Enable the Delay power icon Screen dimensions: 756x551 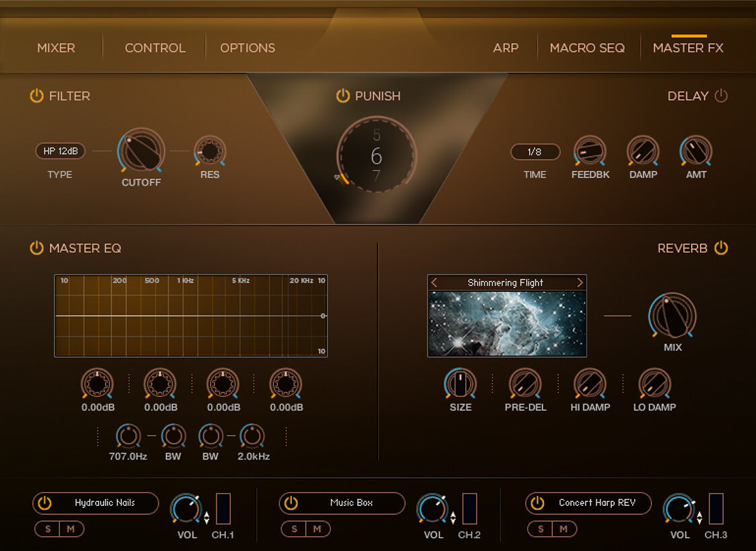[x=721, y=96]
